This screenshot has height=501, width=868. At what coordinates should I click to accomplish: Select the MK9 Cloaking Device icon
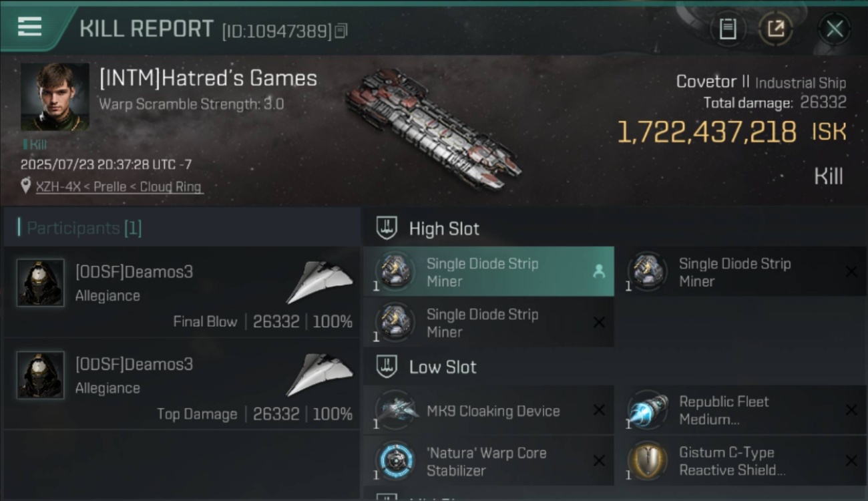tap(397, 411)
